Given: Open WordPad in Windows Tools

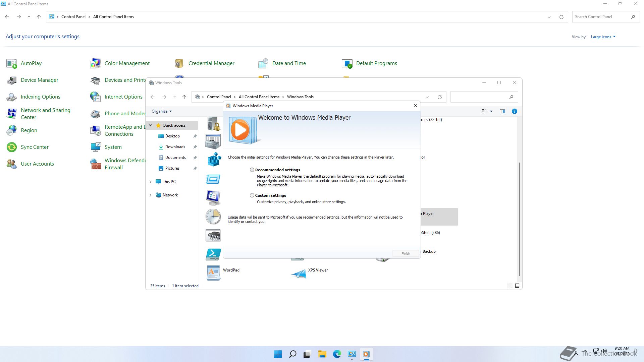Looking at the screenshot, I should pos(223,273).
